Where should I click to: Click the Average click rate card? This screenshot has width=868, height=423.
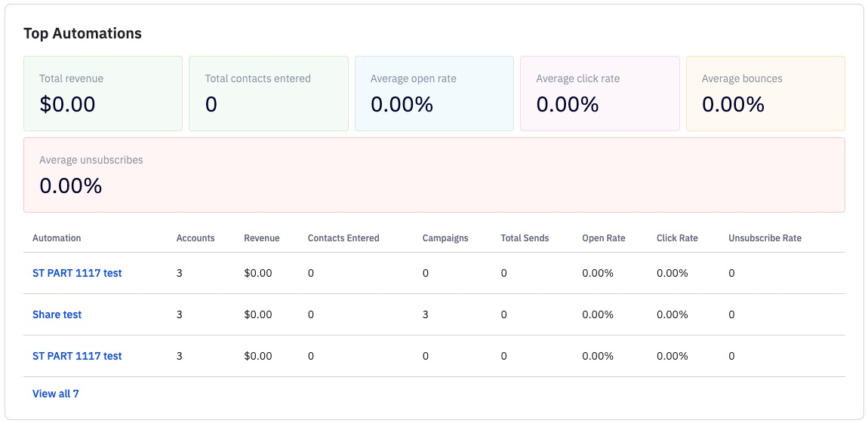[x=599, y=93]
